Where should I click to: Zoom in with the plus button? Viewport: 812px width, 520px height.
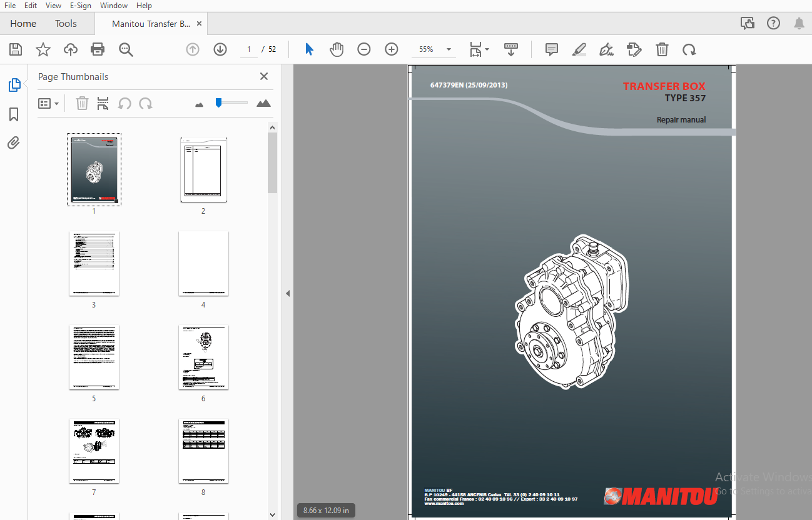click(392, 49)
